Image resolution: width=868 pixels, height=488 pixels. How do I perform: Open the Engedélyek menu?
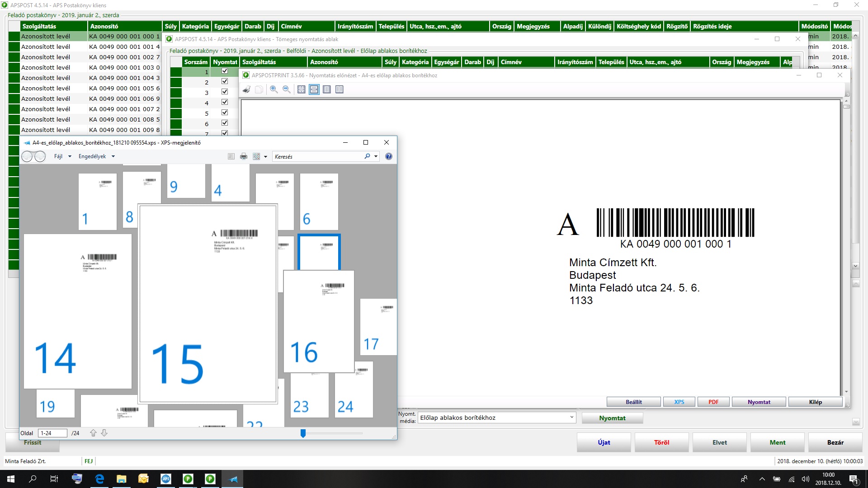(x=92, y=156)
